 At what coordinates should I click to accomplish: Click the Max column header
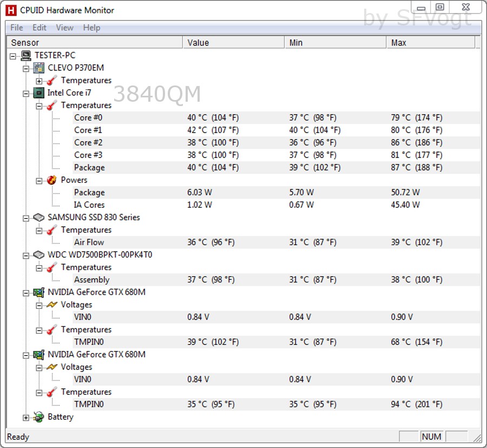tap(431, 43)
